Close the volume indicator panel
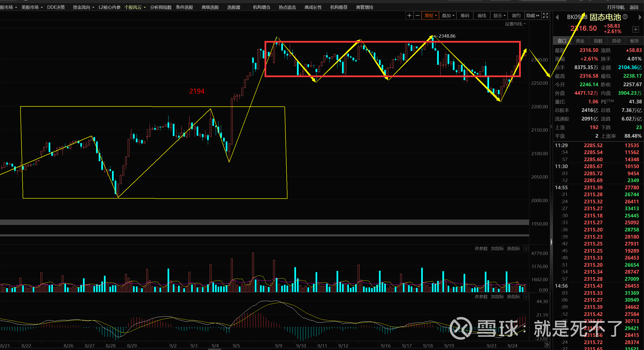Viewport: 644px width, 350px height. pyautogui.click(x=526, y=248)
